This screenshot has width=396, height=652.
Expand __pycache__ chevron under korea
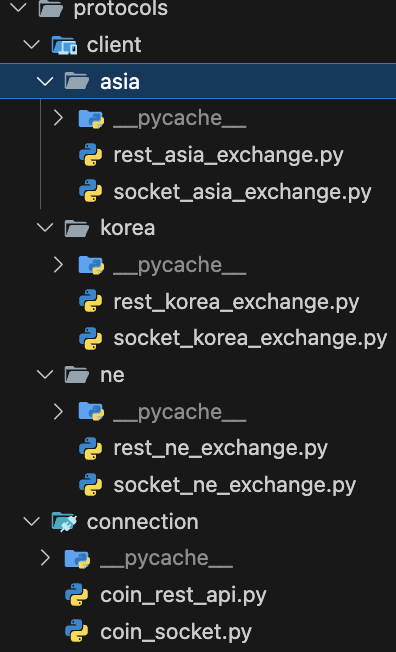click(58, 264)
